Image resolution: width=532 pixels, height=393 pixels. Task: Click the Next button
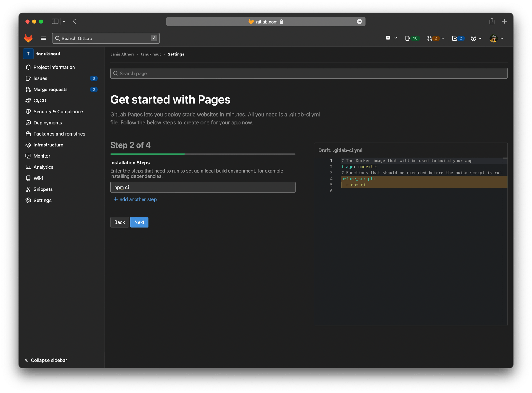tap(139, 222)
